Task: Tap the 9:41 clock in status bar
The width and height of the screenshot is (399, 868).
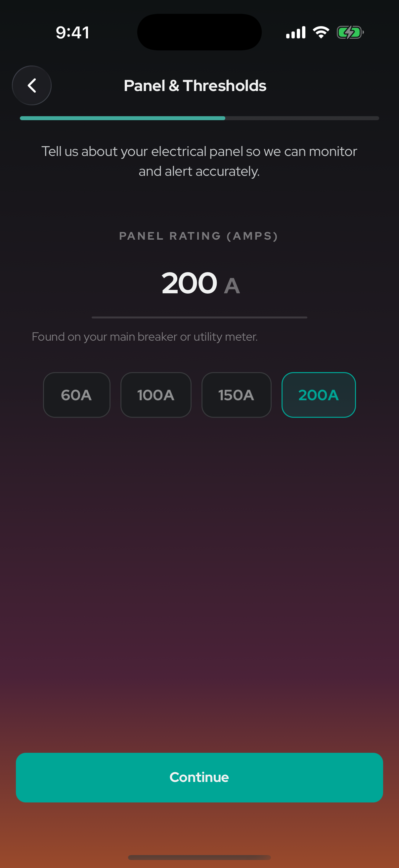Action: [x=73, y=33]
